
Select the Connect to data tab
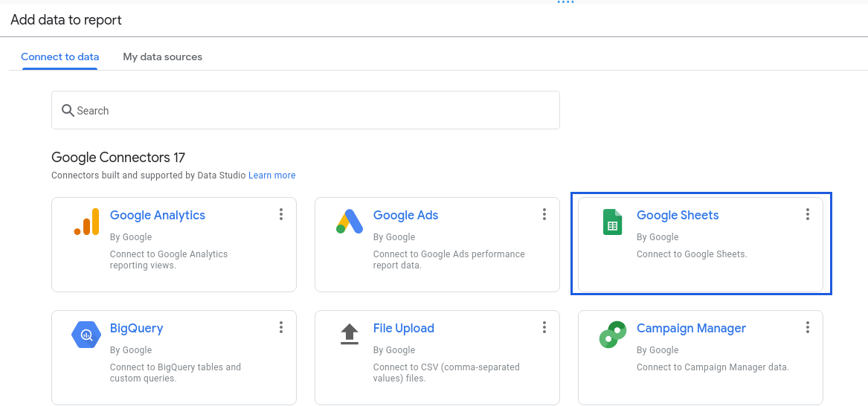[60, 57]
